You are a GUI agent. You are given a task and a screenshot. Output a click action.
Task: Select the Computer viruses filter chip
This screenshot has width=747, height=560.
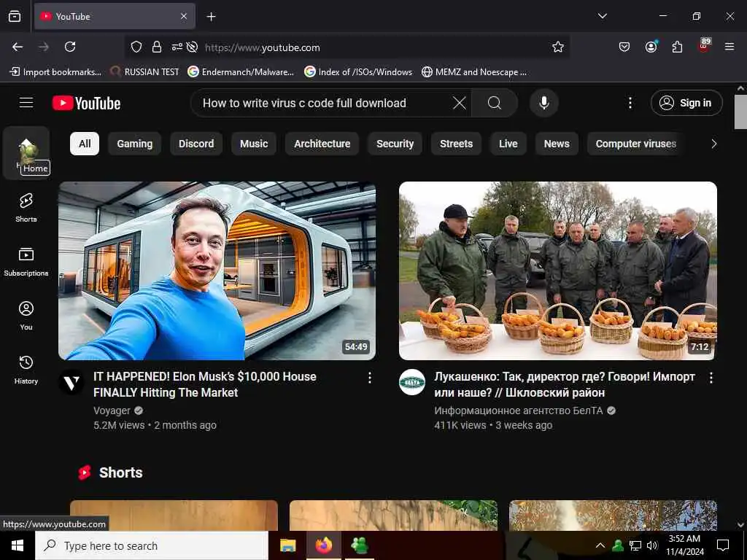(x=636, y=144)
